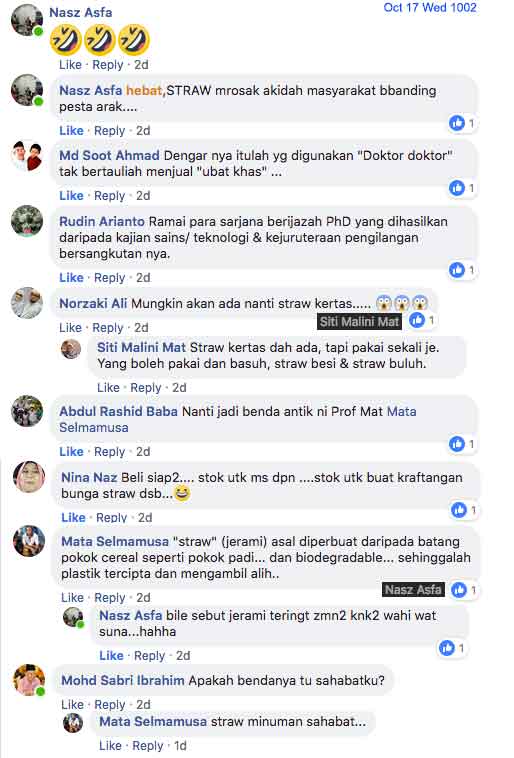The image size is (514, 758).
Task: Click the like reaction icon on Md Soot Ahmad's comment
Action: point(457,188)
